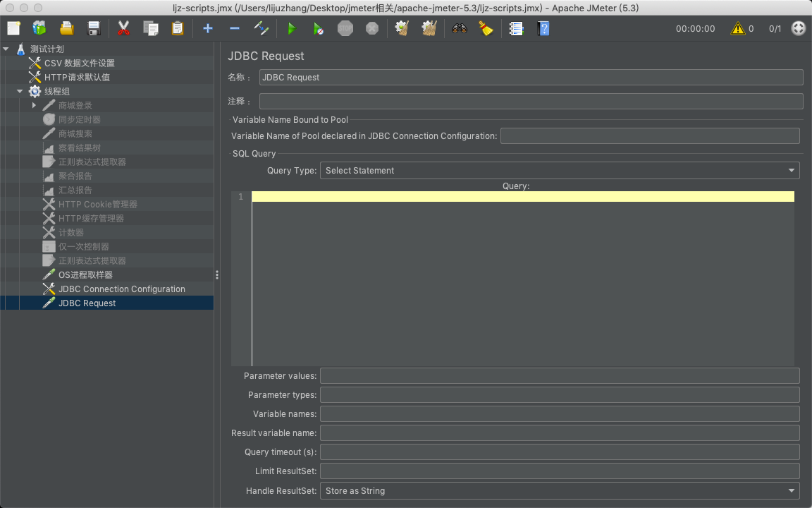Click the 0/1 thread count indicator
Viewport: 812px width, 508px height.
[775, 29]
